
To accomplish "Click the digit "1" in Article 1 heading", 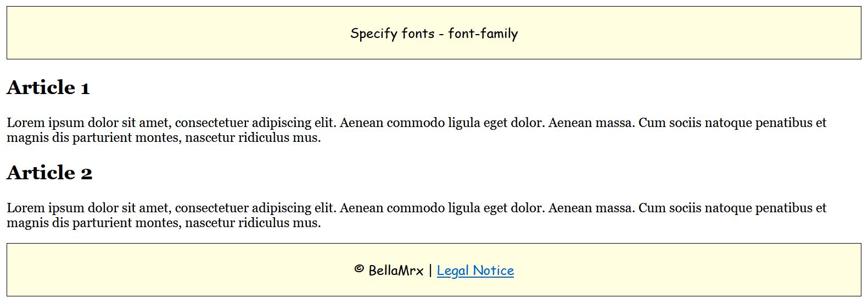I will pyautogui.click(x=85, y=89).
